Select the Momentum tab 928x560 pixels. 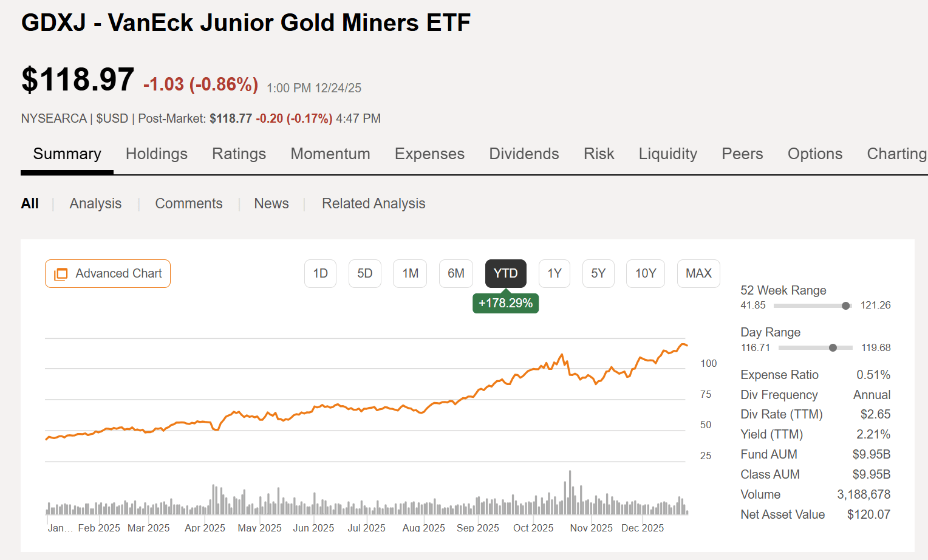tap(330, 154)
